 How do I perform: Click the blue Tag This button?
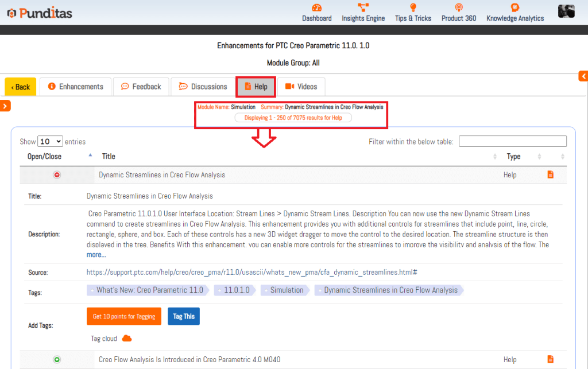(184, 317)
